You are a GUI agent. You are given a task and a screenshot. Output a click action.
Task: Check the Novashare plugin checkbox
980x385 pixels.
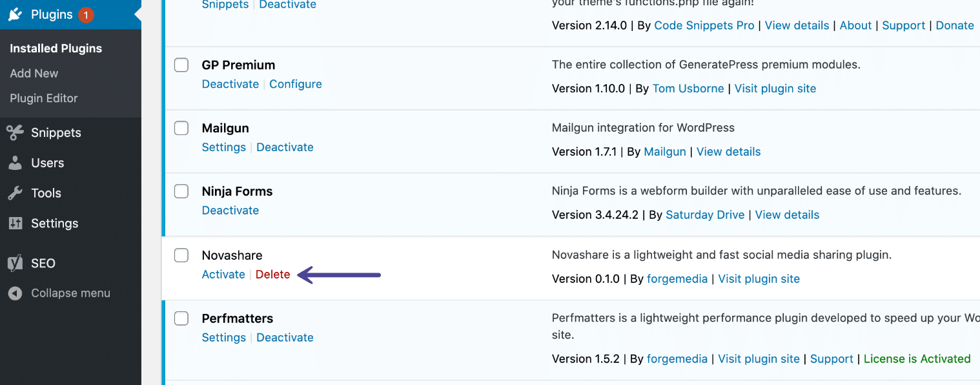tap(181, 255)
